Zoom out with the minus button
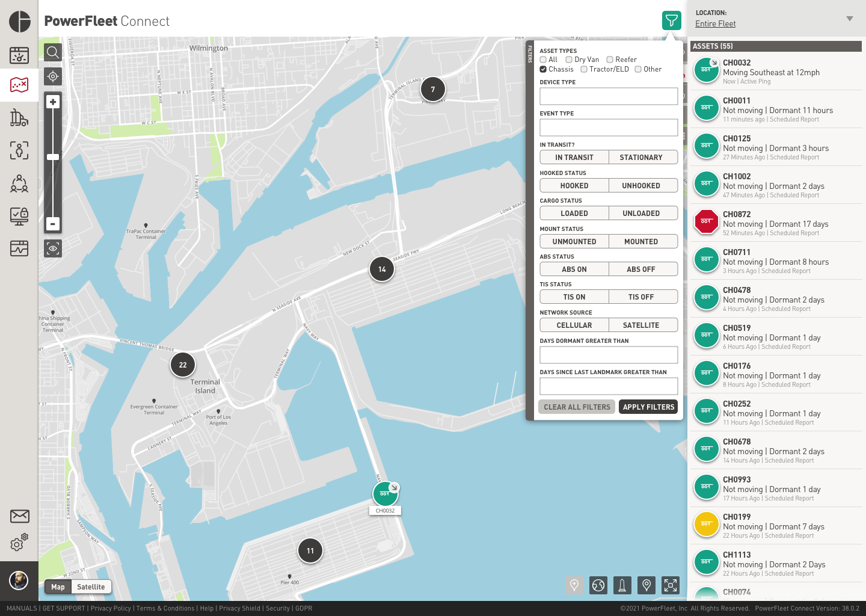 coord(53,224)
